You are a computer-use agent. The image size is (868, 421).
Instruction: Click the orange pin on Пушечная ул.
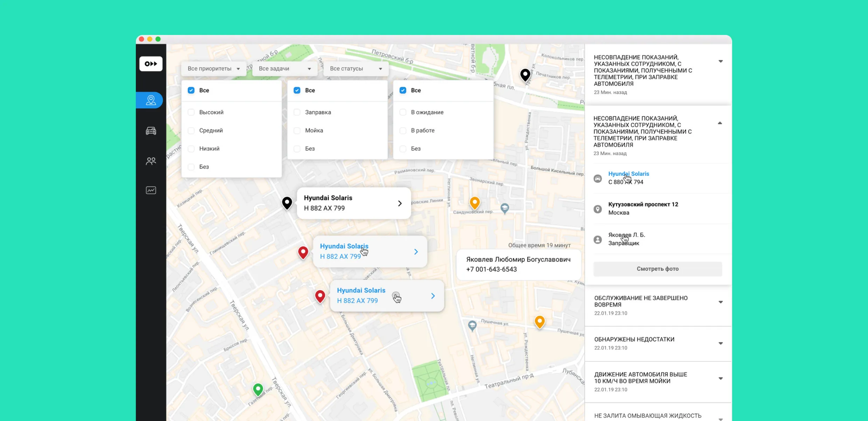pos(540,322)
